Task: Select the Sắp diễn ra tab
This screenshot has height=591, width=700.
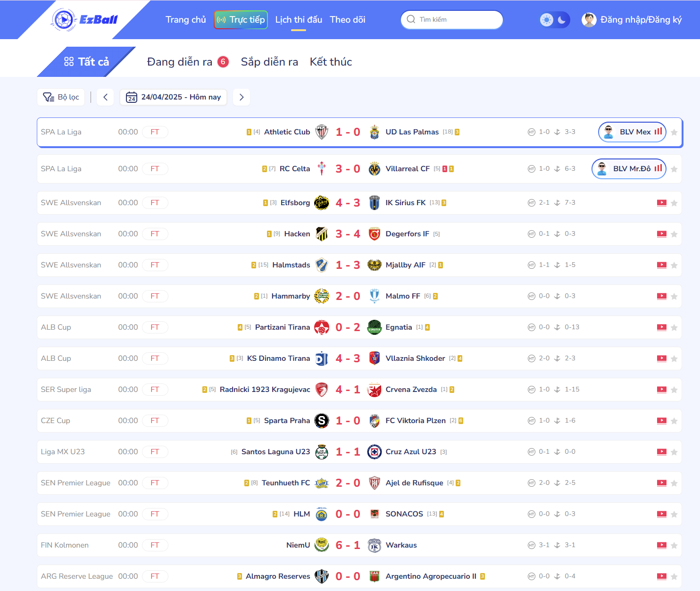Action: coord(269,62)
